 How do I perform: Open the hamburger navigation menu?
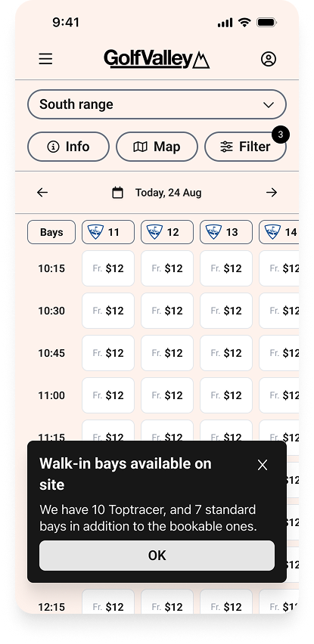pos(45,59)
